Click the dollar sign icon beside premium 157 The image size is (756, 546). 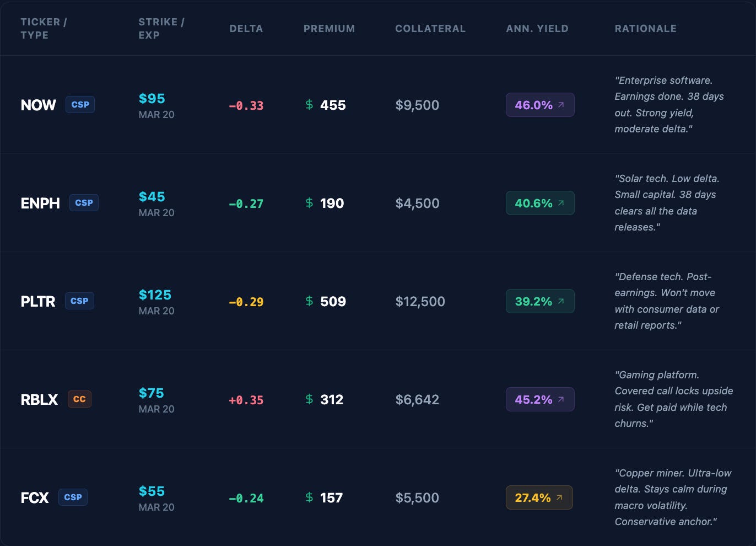[309, 497]
